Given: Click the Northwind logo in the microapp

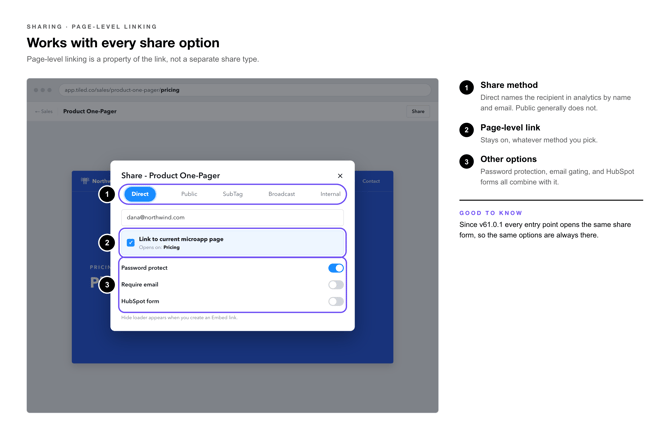Looking at the screenshot, I should click(x=96, y=181).
